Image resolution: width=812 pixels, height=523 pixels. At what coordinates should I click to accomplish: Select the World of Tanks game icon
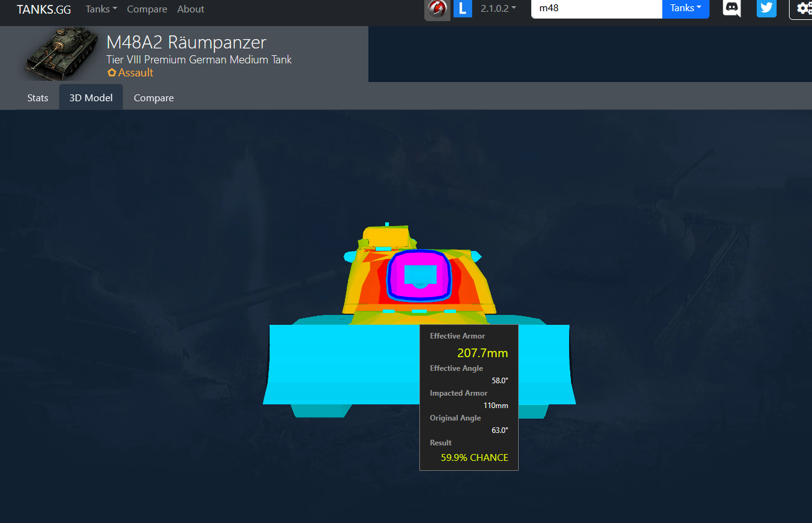click(x=437, y=9)
